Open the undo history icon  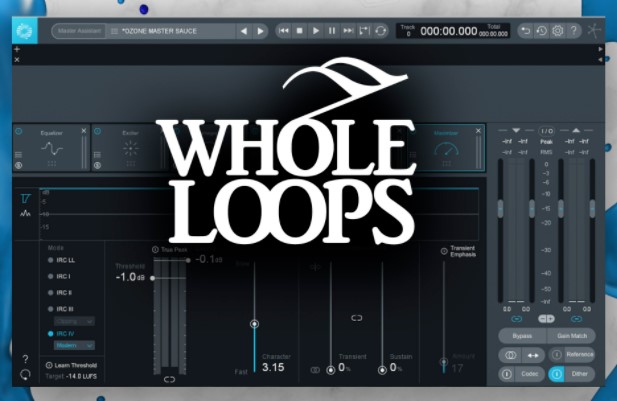click(x=542, y=31)
